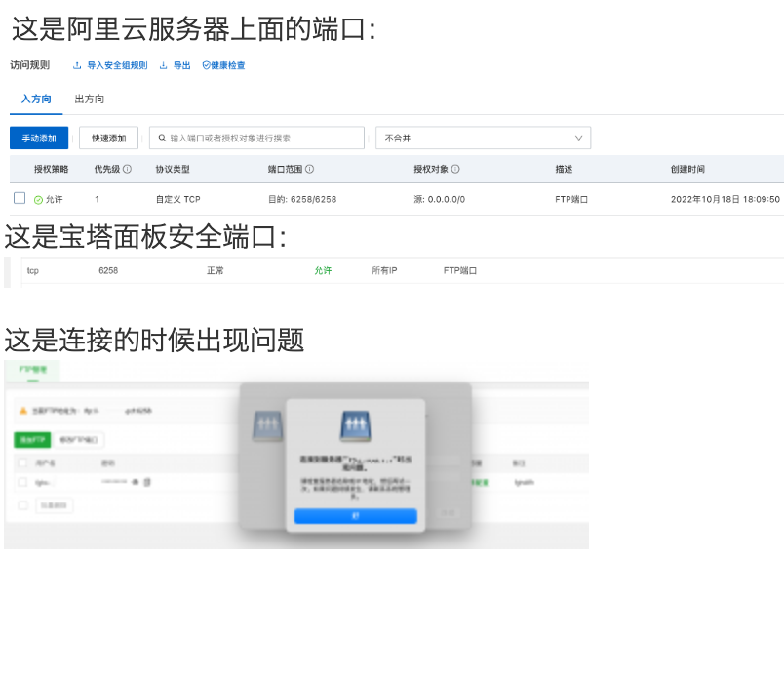
Task: Open the 不合并 dropdown
Action: tap(483, 139)
